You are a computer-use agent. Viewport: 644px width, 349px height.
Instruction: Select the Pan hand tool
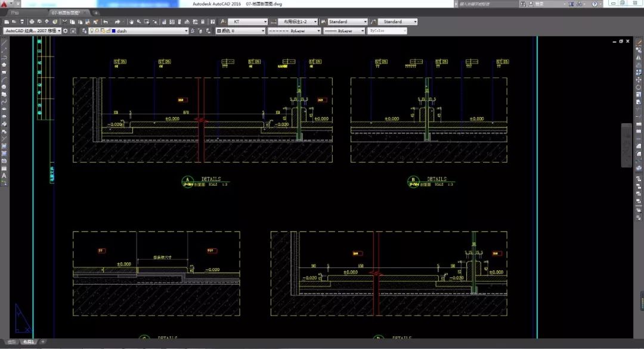[130, 22]
